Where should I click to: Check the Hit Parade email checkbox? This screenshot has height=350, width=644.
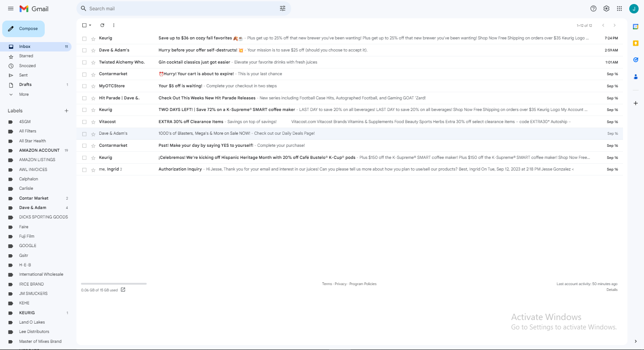84,98
